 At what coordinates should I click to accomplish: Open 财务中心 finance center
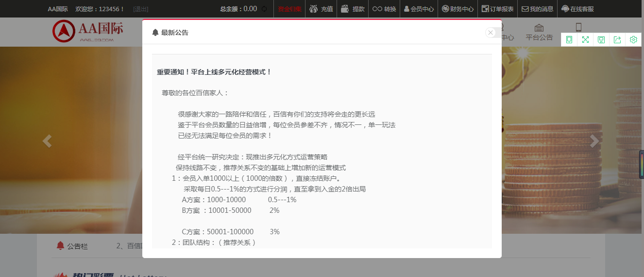pos(458,9)
